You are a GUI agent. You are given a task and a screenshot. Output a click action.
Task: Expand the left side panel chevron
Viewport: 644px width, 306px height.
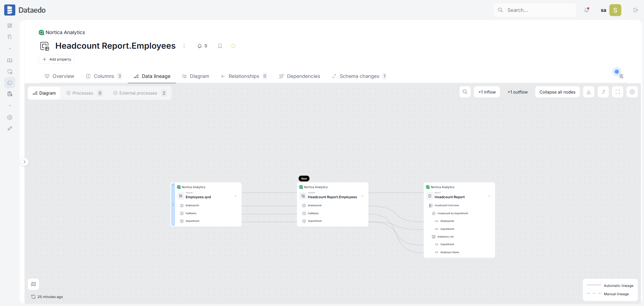click(x=24, y=162)
